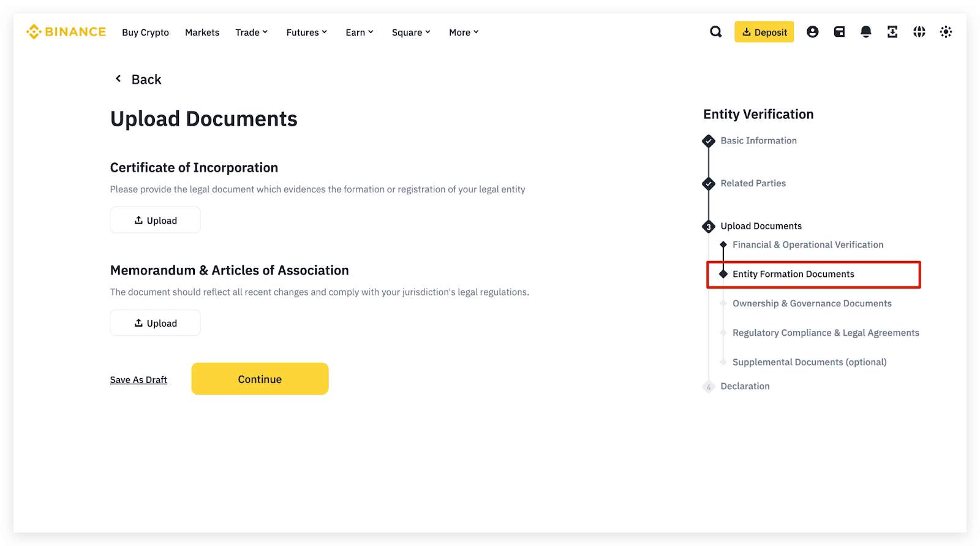Click the Binance logo

(x=66, y=32)
